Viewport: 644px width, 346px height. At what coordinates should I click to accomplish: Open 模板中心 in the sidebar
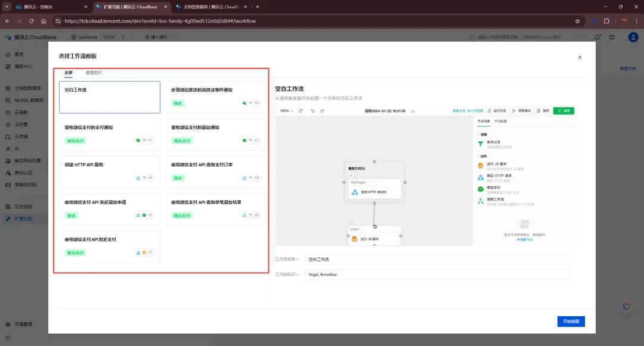pyautogui.click(x=23, y=67)
